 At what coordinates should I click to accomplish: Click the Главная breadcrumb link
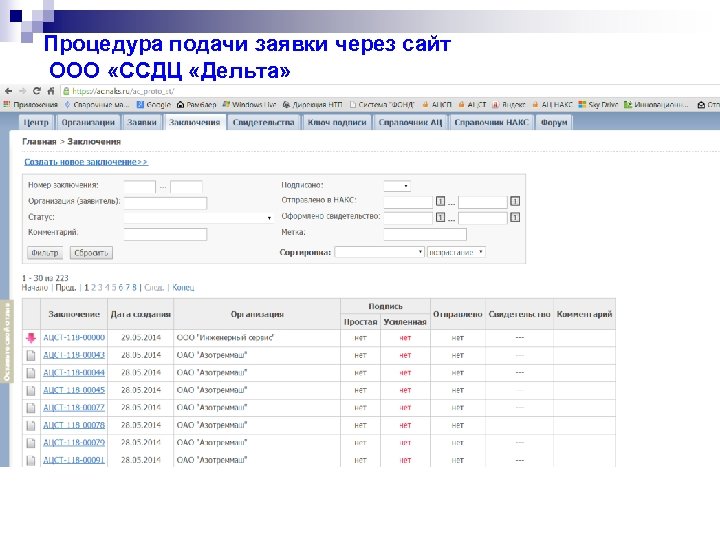coord(39,141)
